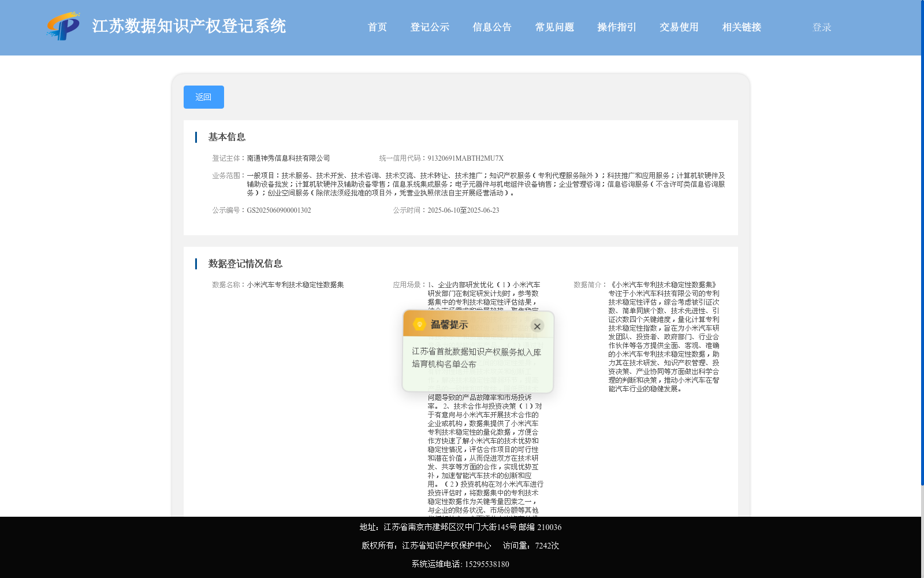
Task: Open the popup notice about 培育机构名单公布
Action: (476, 358)
